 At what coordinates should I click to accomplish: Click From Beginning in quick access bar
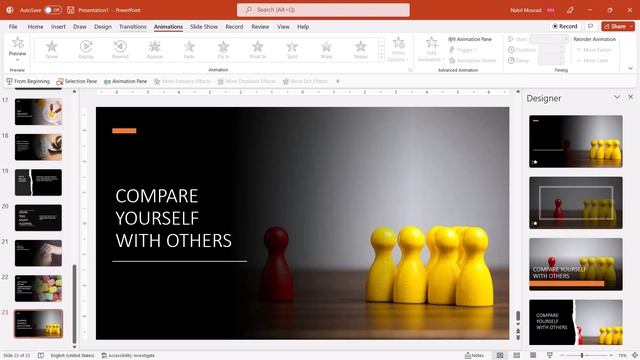[x=28, y=81]
